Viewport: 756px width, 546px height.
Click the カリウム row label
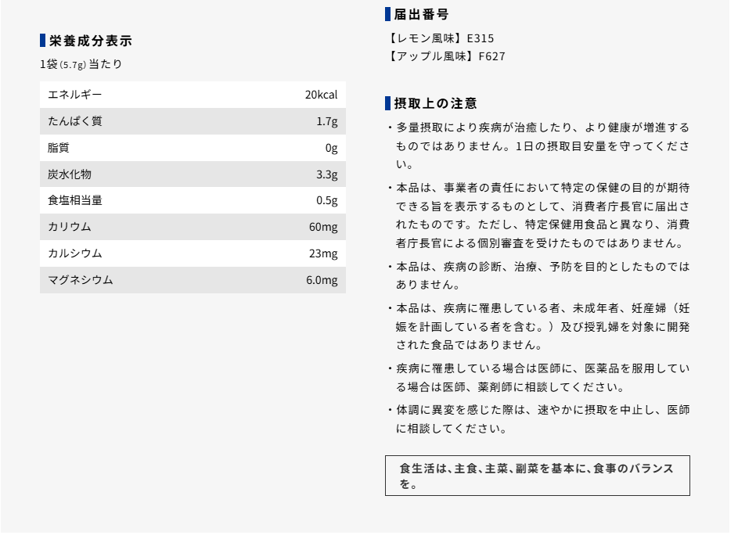pos(70,227)
